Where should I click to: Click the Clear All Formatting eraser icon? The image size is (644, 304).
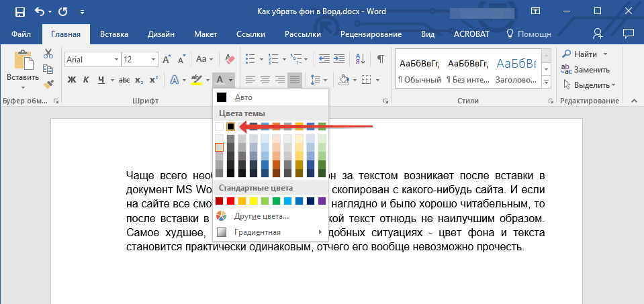(228, 59)
